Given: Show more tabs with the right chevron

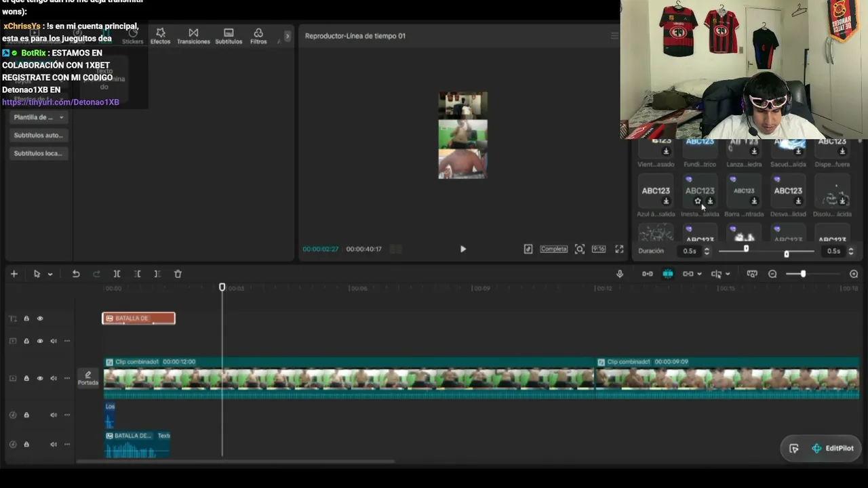Looking at the screenshot, I should point(288,36).
